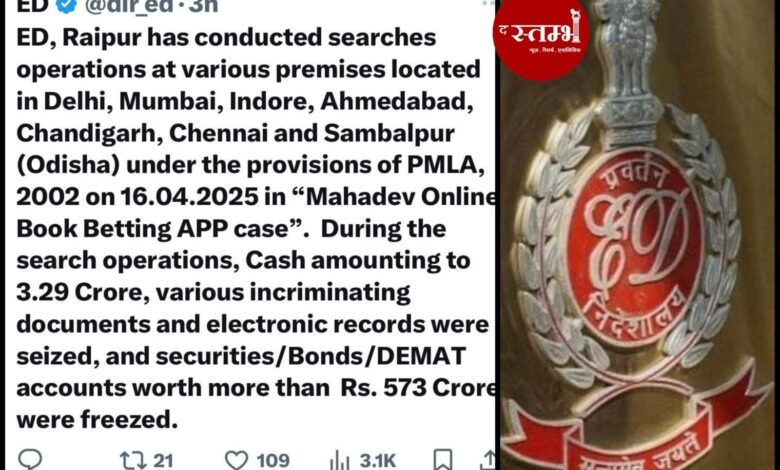Click the retweet count 21
This screenshot has height=470, width=780.
[x=163, y=461]
